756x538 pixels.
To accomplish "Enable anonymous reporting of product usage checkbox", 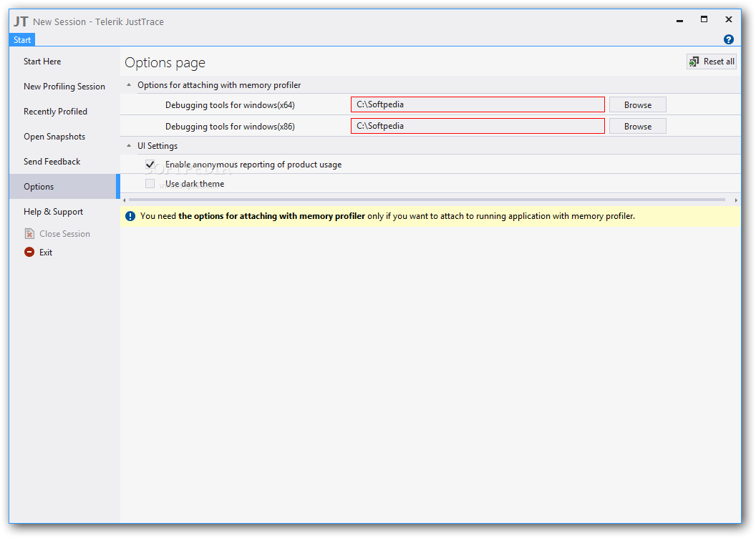I will (x=150, y=165).
